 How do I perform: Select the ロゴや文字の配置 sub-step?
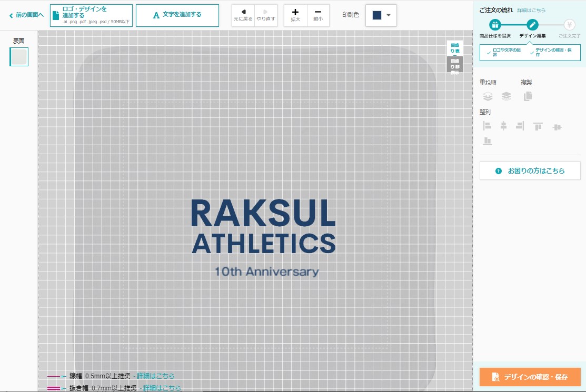pos(504,52)
